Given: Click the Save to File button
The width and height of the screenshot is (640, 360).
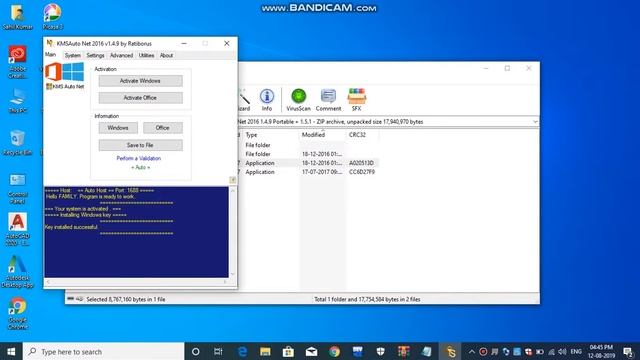Looking at the screenshot, I should (x=140, y=145).
